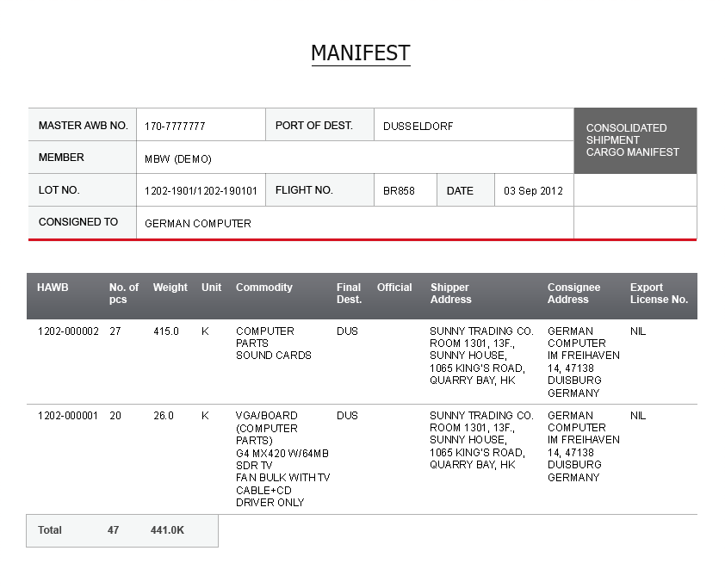
Task: Click the lot number 1202-1901/1202-190101
Action: pos(201,191)
